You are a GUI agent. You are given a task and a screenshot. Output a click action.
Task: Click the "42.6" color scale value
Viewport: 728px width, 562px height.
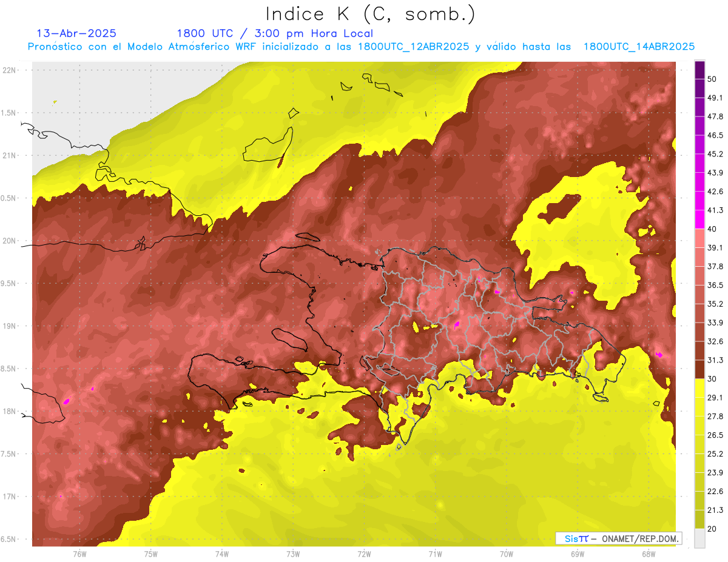pos(715,192)
